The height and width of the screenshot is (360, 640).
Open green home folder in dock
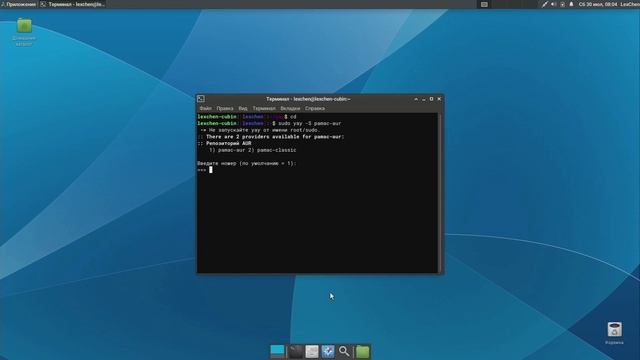[362, 351]
